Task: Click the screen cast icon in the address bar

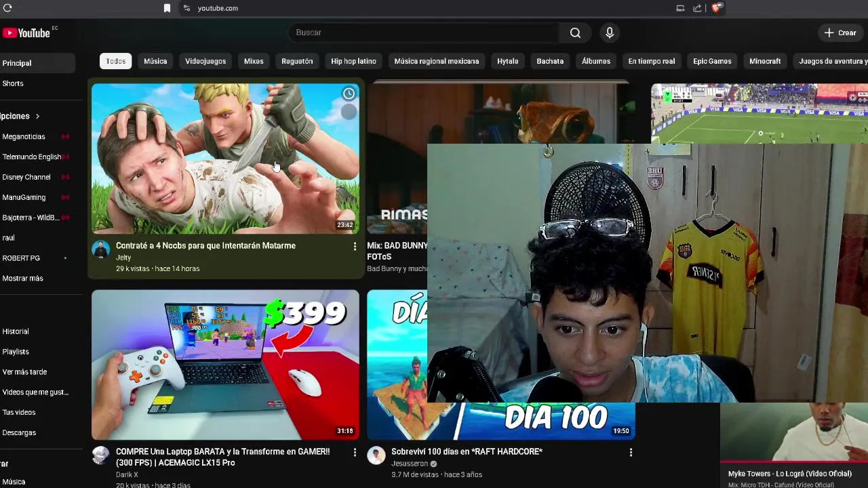Action: tap(680, 8)
